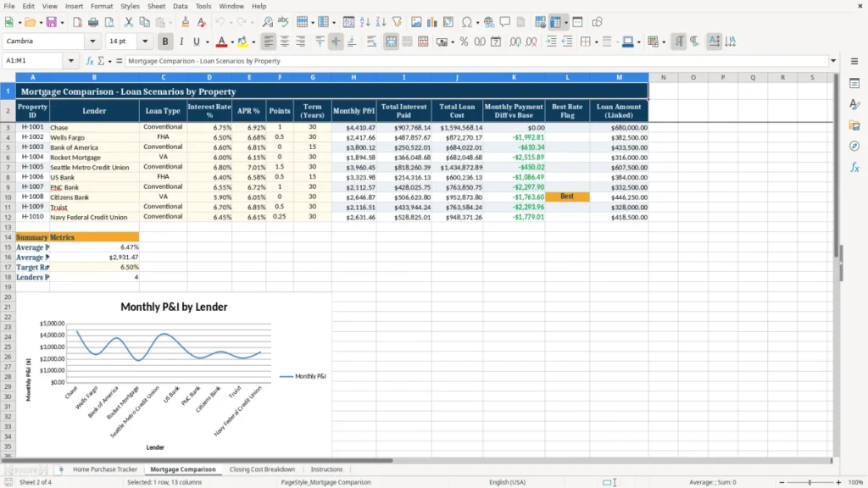Click Insert Special Character icon
Viewport: 868px width, 488px height.
[x=467, y=22]
